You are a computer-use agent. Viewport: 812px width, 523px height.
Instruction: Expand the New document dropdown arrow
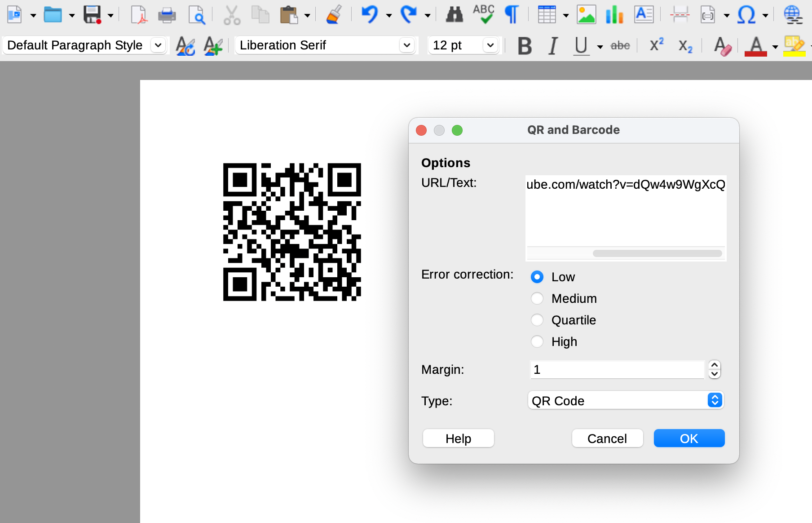click(33, 16)
